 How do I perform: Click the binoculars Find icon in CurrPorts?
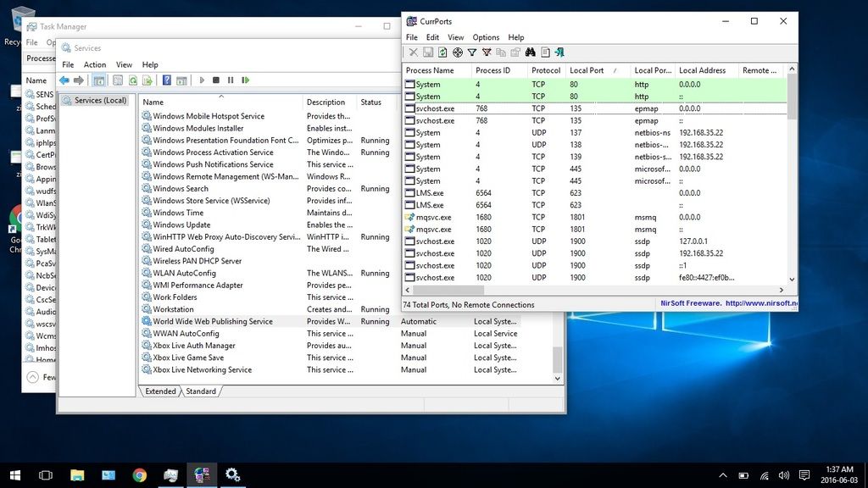(x=531, y=52)
